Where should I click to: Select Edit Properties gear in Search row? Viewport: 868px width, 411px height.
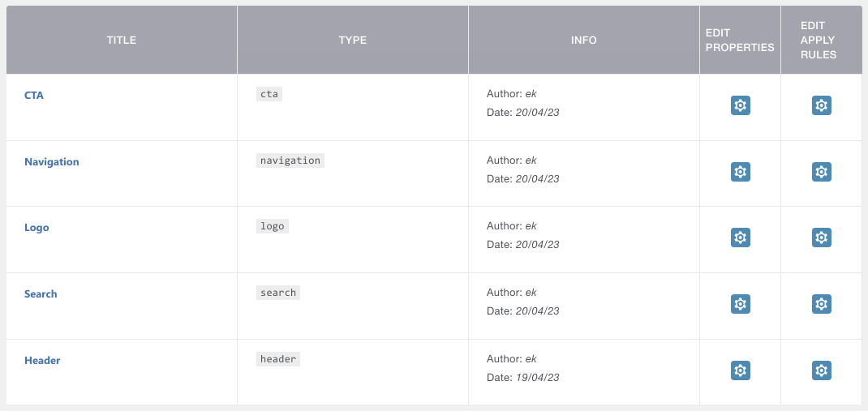coord(740,304)
